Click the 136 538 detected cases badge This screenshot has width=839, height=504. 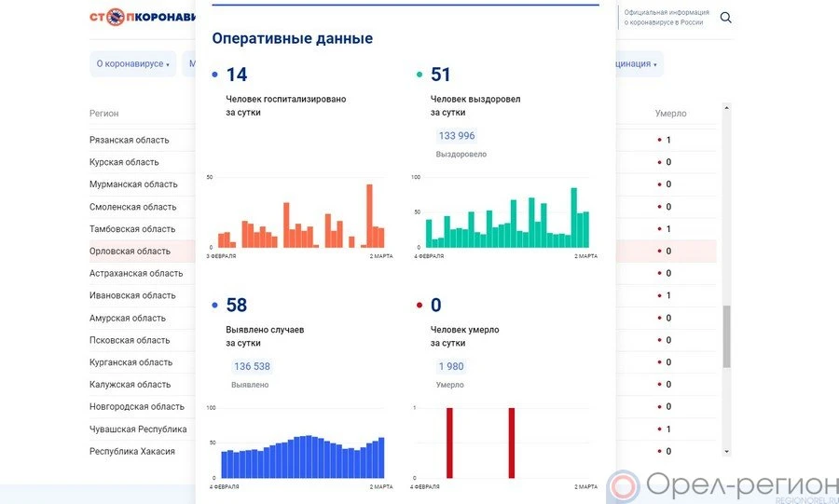point(252,366)
